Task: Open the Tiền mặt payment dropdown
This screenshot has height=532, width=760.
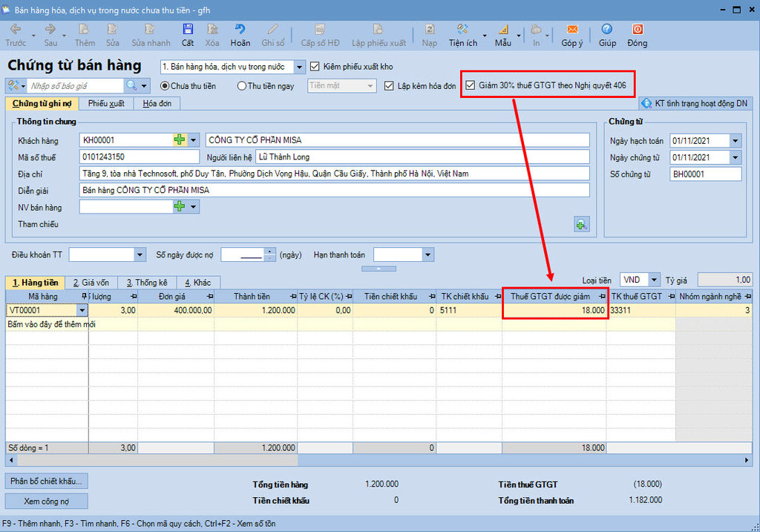Action: click(370, 86)
